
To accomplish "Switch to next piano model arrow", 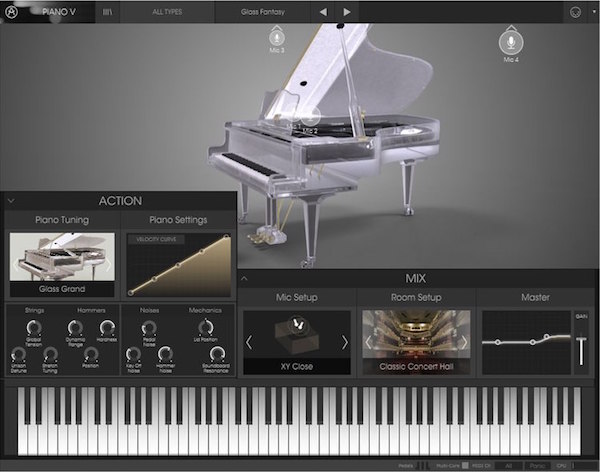I will click(109, 264).
